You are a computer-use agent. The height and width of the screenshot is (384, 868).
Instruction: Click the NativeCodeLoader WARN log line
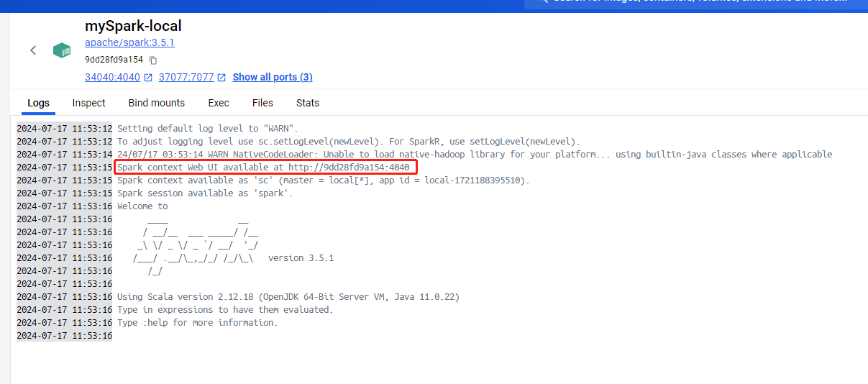point(474,155)
